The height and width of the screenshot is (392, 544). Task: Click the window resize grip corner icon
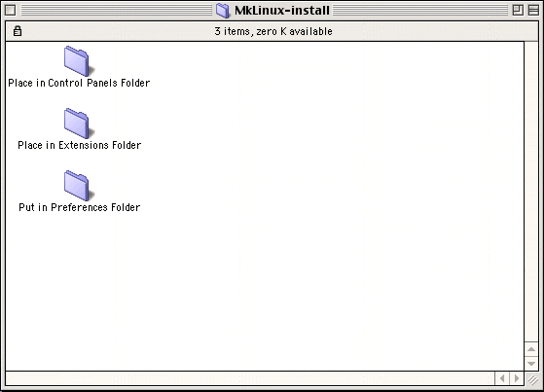[533, 378]
